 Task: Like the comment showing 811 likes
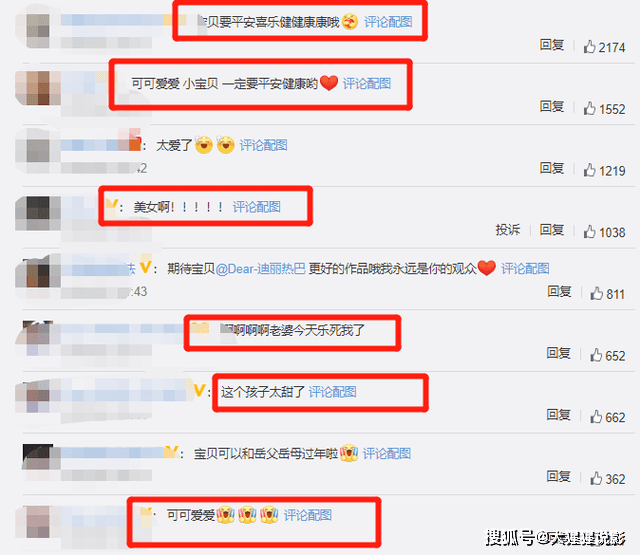coord(596,293)
